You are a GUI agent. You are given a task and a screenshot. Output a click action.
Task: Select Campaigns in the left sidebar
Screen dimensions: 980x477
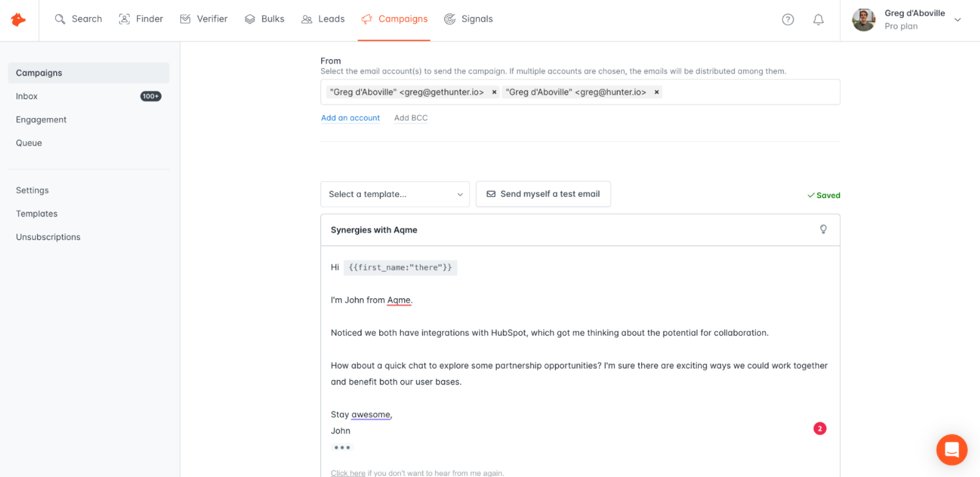(88, 73)
